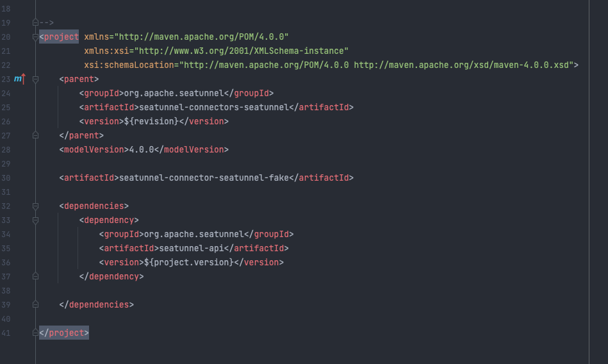Click the comment-end fold marker

click(35, 22)
